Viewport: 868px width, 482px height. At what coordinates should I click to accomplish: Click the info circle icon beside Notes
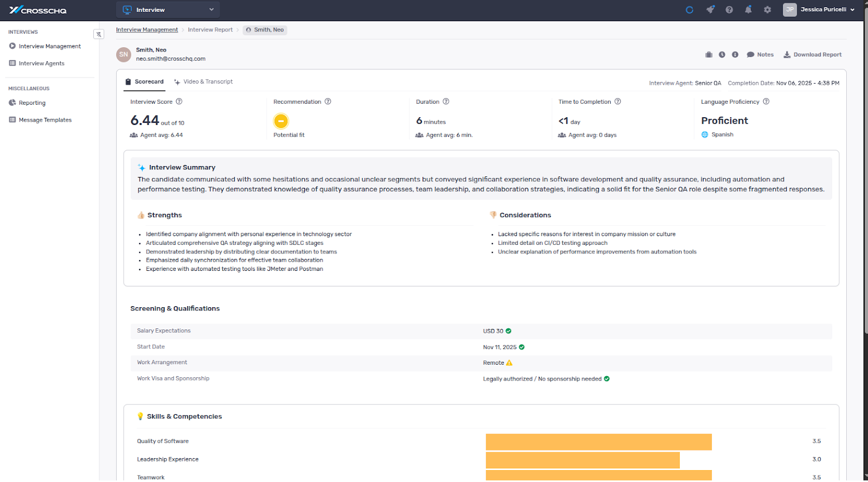pyautogui.click(x=735, y=55)
